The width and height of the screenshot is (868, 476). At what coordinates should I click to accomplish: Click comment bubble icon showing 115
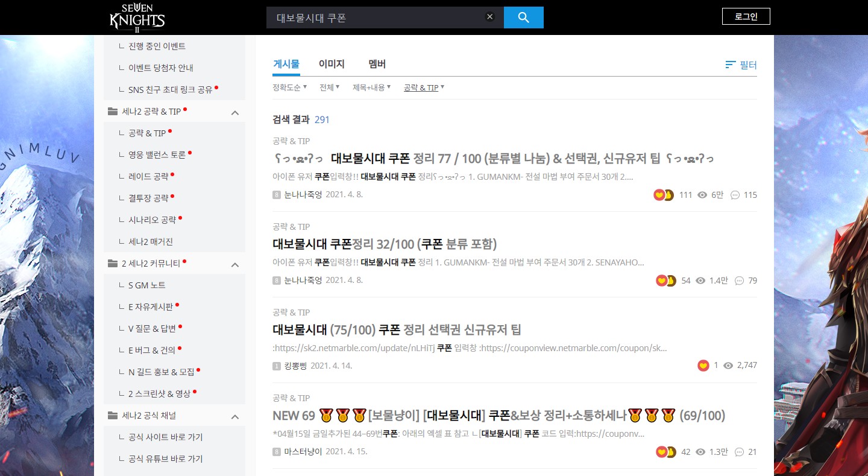tap(735, 195)
